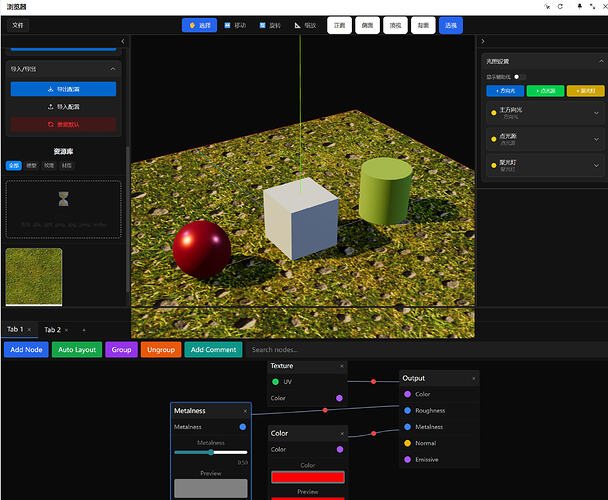Expand the 主方向光 light settings
Image resolution: width=608 pixels, height=500 pixels.
[596, 113]
